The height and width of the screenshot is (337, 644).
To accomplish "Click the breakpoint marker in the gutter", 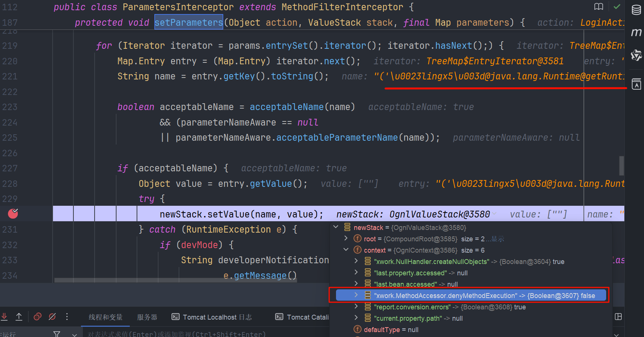I will point(13,214).
